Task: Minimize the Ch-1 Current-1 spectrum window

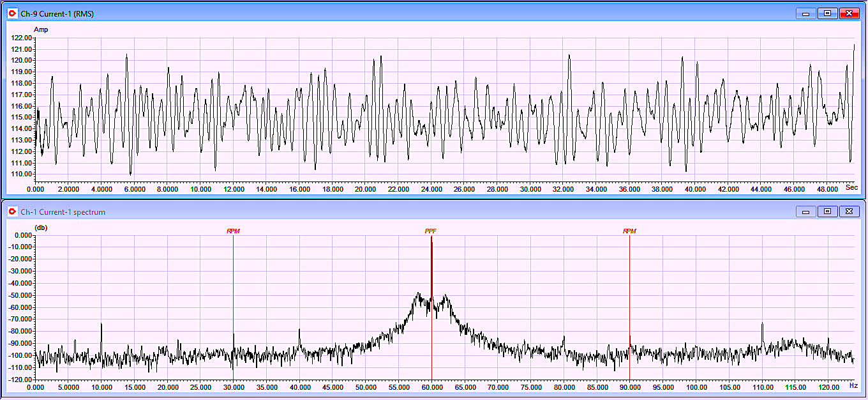Action: pos(805,212)
